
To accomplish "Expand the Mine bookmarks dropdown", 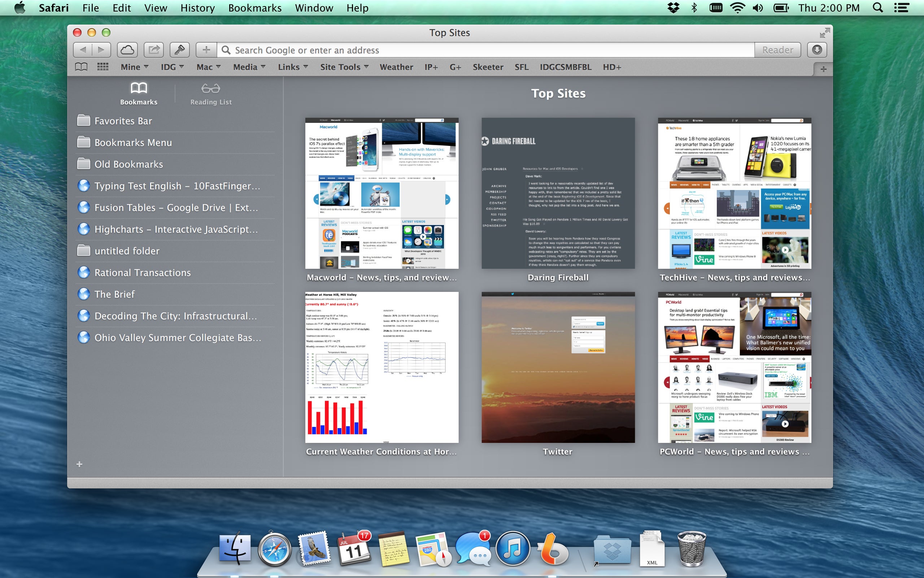I will tap(134, 67).
